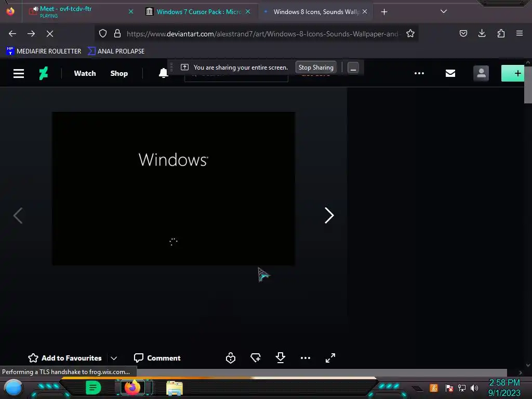Open the tracking protection shield panel
The image size is (532, 399).
point(103,33)
